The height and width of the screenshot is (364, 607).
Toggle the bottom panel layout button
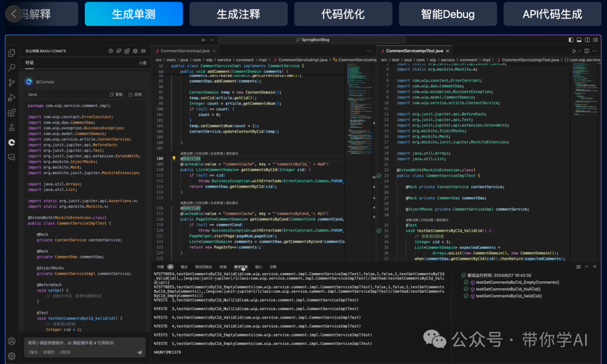pyautogui.click(x=579, y=40)
